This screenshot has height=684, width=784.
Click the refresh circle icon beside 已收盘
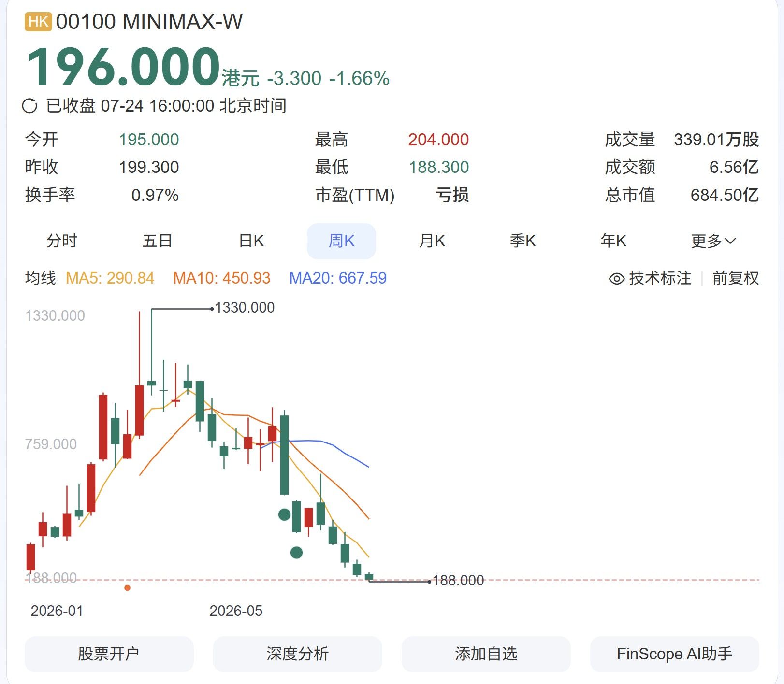[29, 106]
